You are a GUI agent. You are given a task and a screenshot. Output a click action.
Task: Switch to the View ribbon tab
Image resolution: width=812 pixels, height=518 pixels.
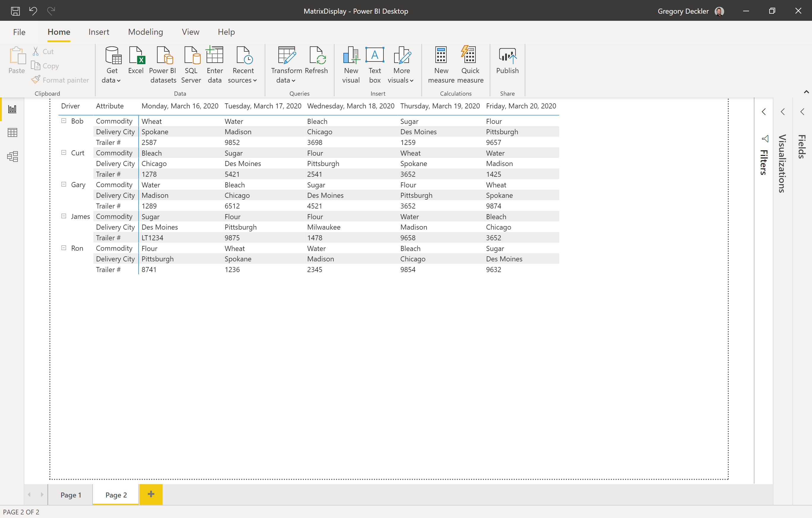click(x=191, y=32)
